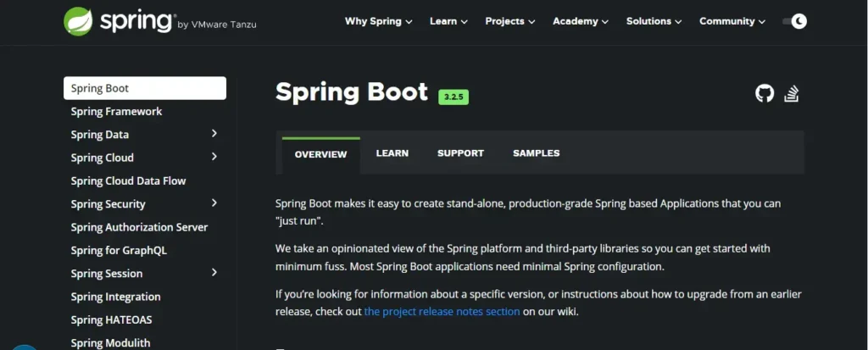Open the Learn dropdown in top navigation
The width and height of the screenshot is (868, 350).
[x=448, y=21]
